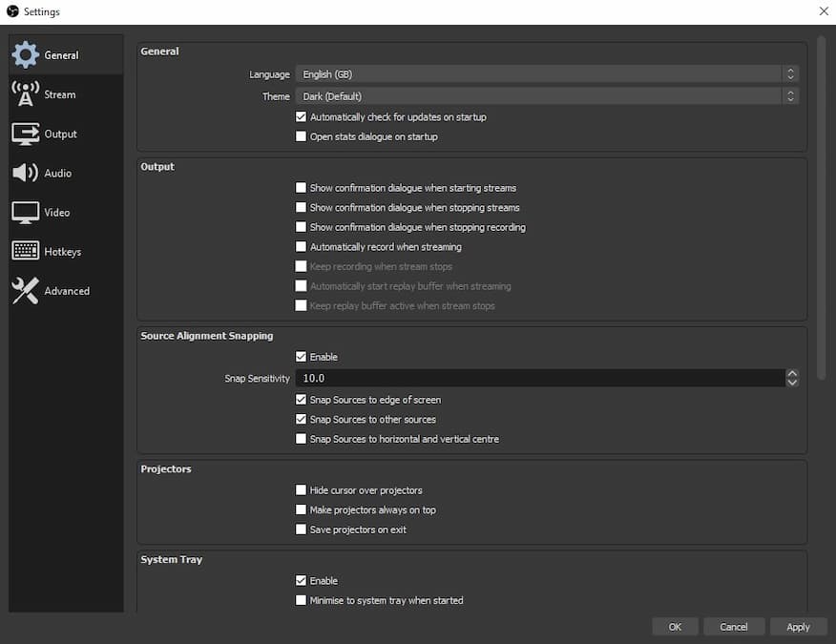Open the Language dropdown

(x=547, y=74)
